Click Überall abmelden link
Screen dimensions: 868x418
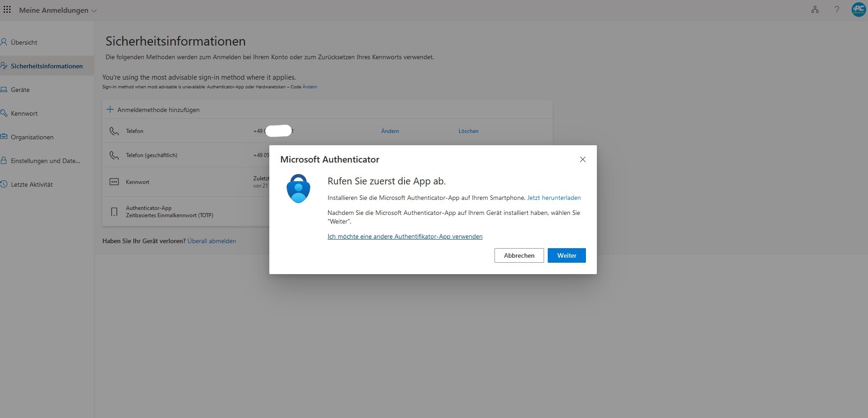point(212,241)
